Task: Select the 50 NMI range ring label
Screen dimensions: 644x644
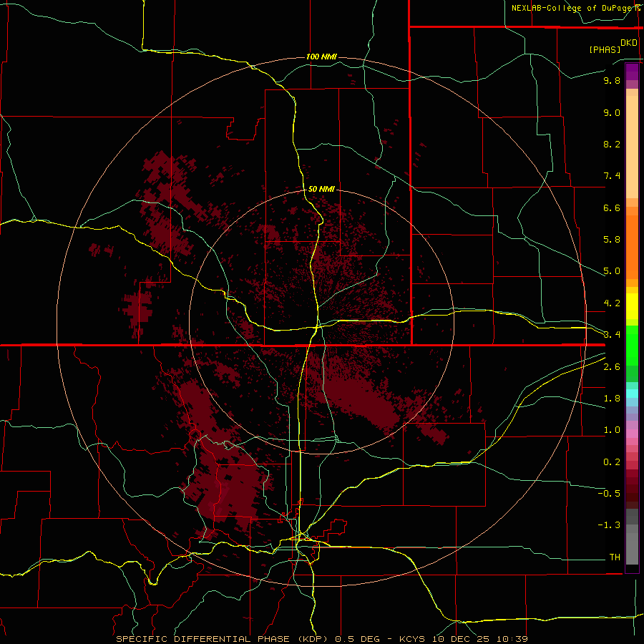Action: (x=321, y=189)
